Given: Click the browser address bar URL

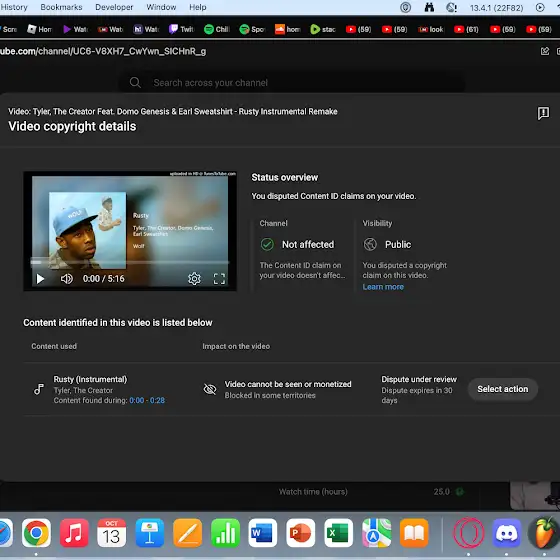Looking at the screenshot, I should tap(103, 51).
